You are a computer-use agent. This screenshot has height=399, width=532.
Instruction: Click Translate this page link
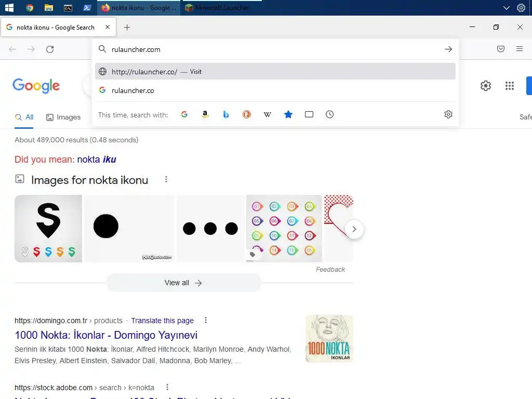(x=162, y=321)
